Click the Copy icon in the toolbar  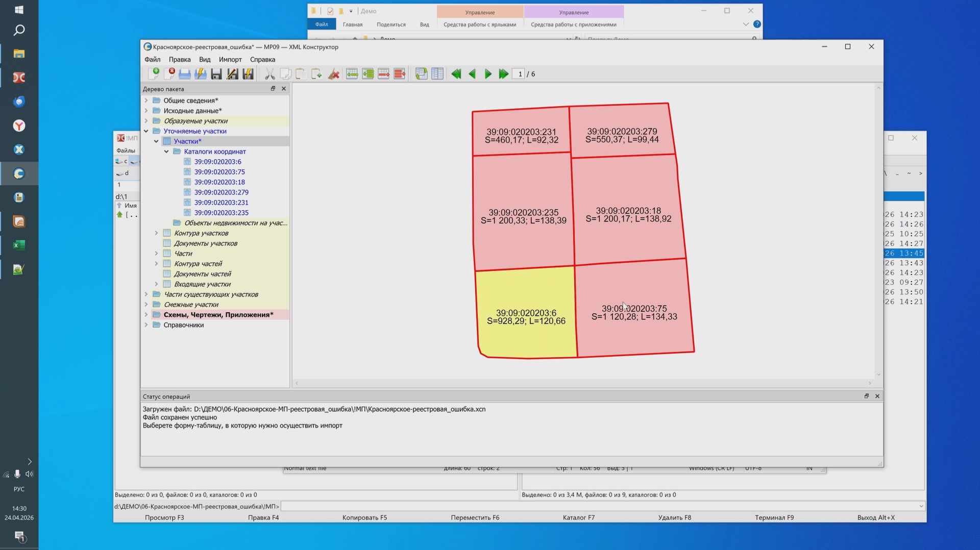(285, 74)
